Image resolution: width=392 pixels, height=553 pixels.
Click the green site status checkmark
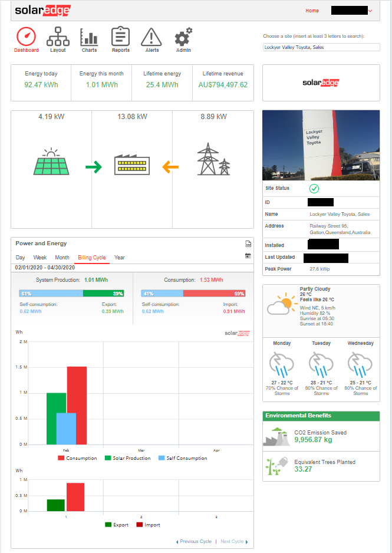point(314,189)
